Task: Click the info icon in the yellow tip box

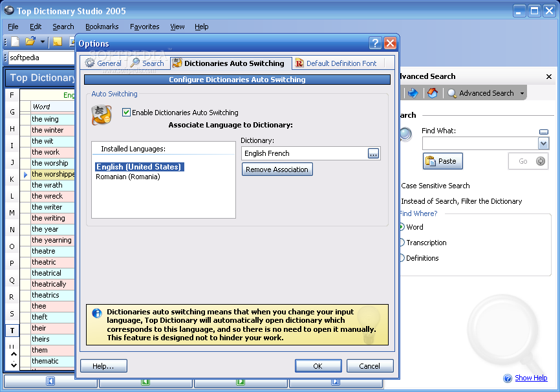Action: [x=97, y=313]
